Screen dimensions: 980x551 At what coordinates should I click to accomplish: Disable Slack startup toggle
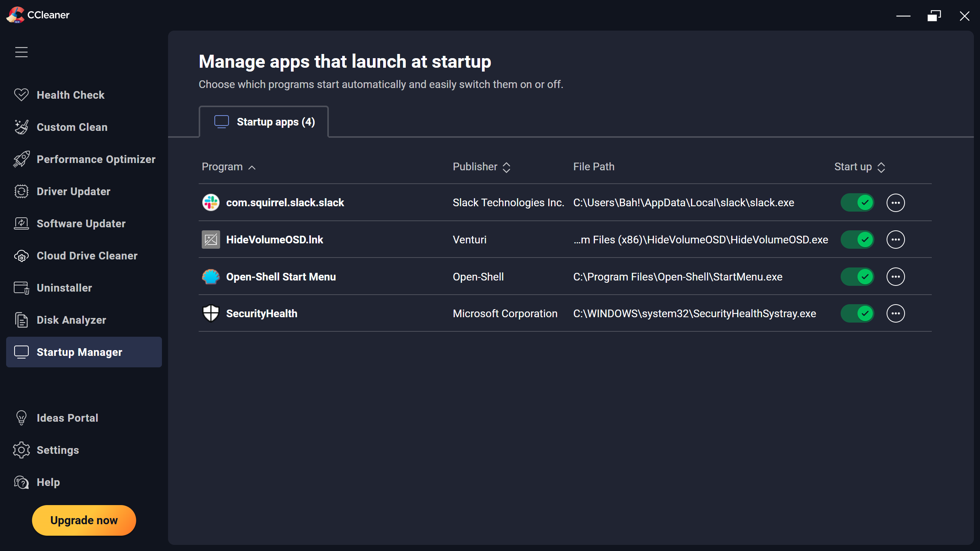(x=857, y=202)
